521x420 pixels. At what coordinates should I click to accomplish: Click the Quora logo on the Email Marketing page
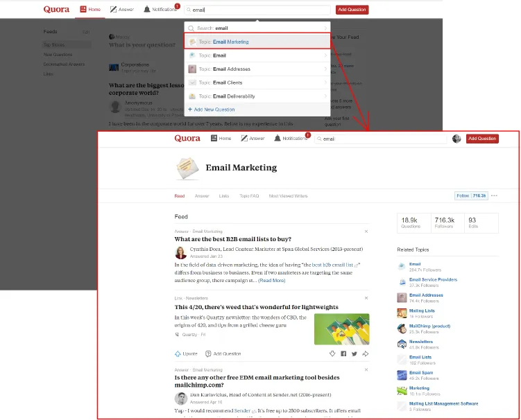[187, 138]
